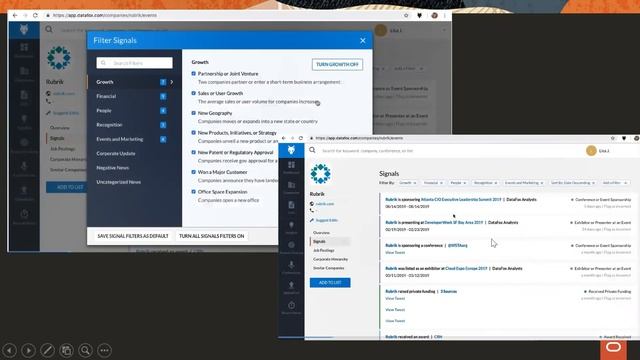
Task: Remove the Financial filter chip
Action: 442,183
